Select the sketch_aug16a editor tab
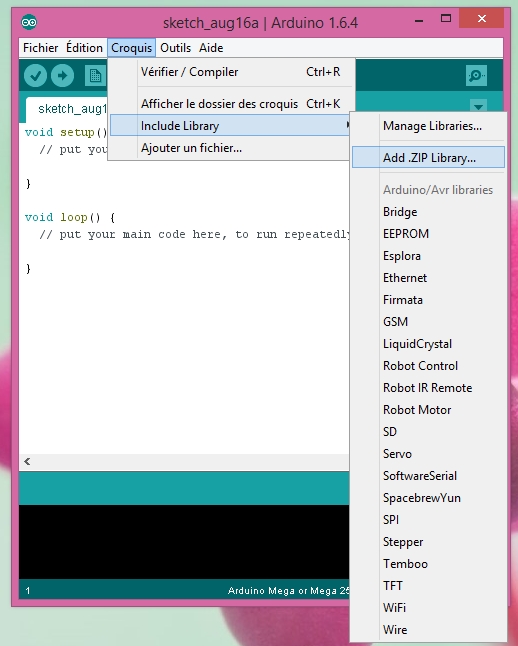 67,109
